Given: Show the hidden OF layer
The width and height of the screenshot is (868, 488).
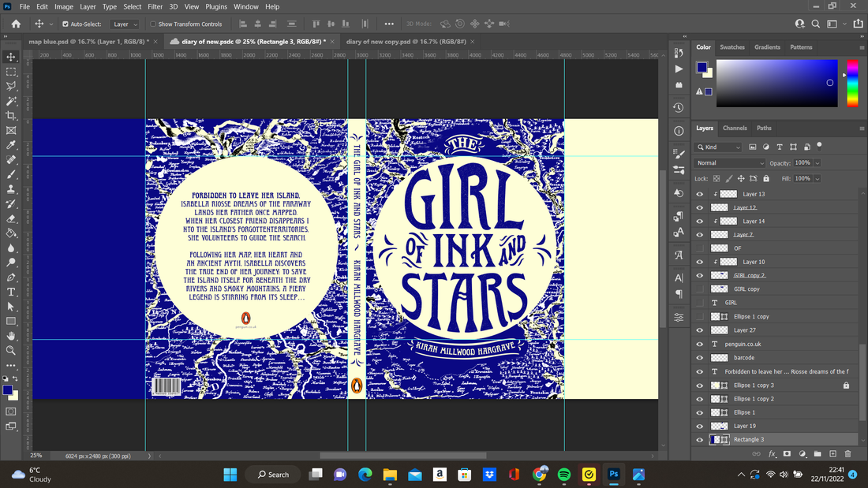Looking at the screenshot, I should [700, 248].
